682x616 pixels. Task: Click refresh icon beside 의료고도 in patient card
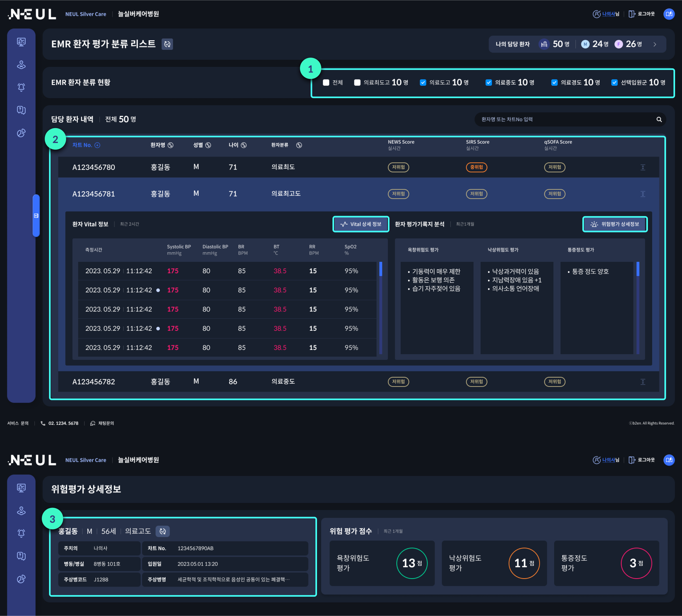tap(163, 531)
